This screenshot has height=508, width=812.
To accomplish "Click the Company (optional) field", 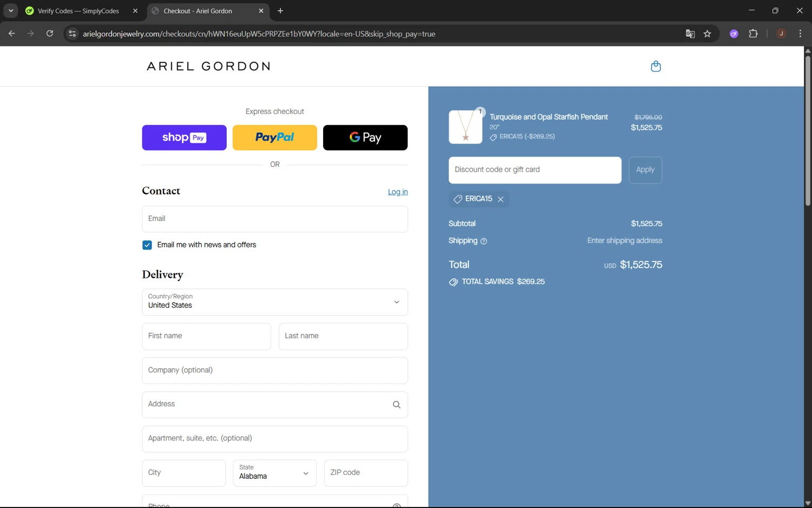I will (x=275, y=370).
